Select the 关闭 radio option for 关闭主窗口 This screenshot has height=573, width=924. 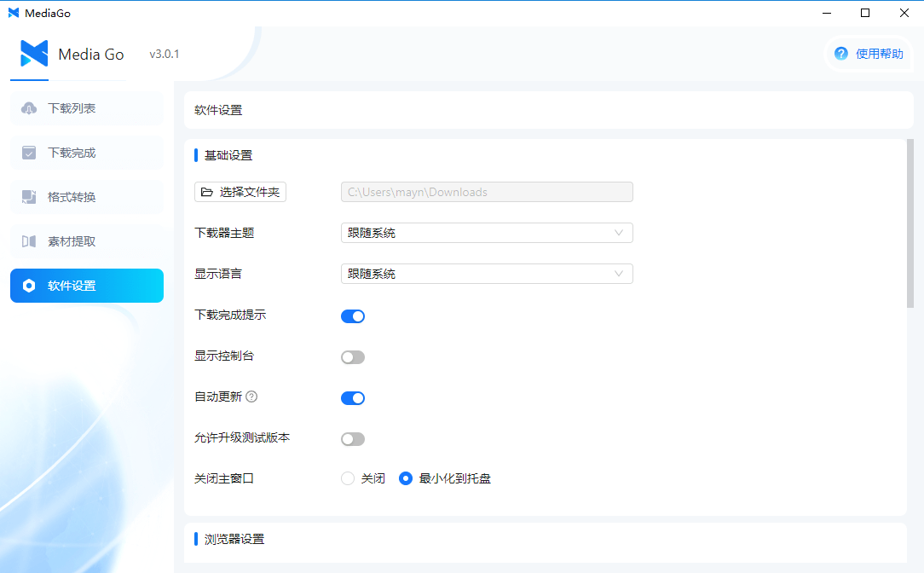coord(348,478)
